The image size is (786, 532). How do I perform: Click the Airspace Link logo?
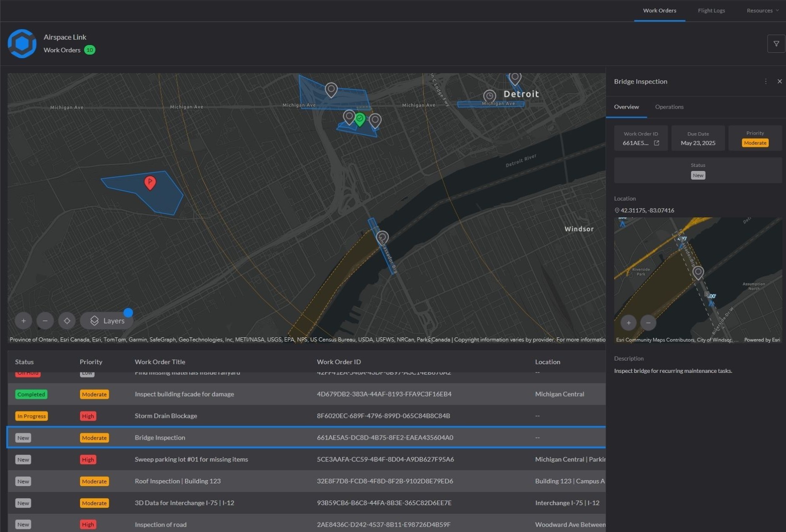[22, 44]
